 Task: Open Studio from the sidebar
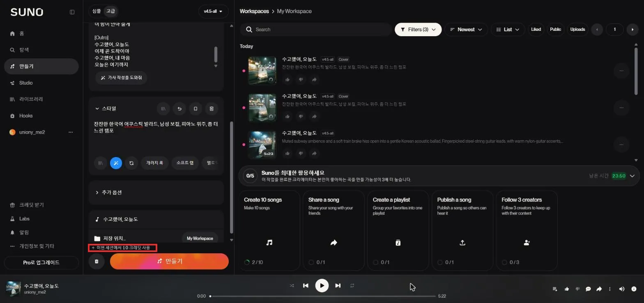tap(41, 83)
